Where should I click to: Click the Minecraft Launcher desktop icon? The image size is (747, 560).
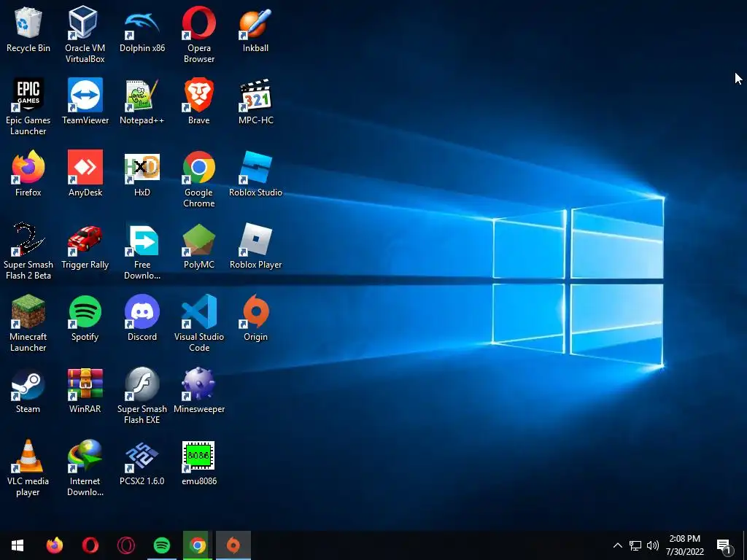28,323
